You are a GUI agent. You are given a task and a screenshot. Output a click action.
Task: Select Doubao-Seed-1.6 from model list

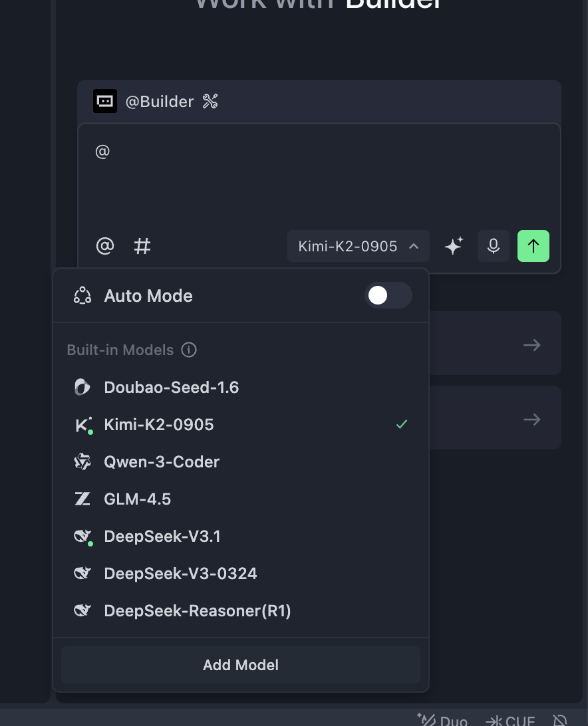coord(172,388)
